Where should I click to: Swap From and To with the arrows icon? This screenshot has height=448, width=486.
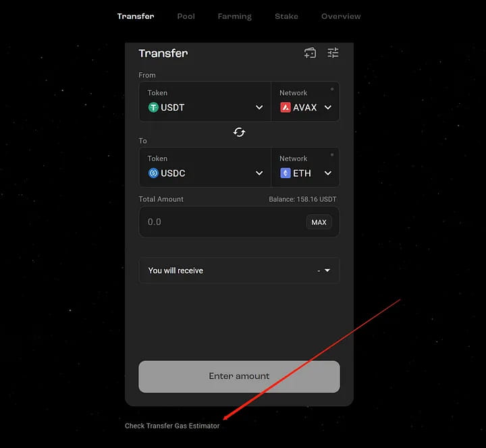(x=239, y=132)
